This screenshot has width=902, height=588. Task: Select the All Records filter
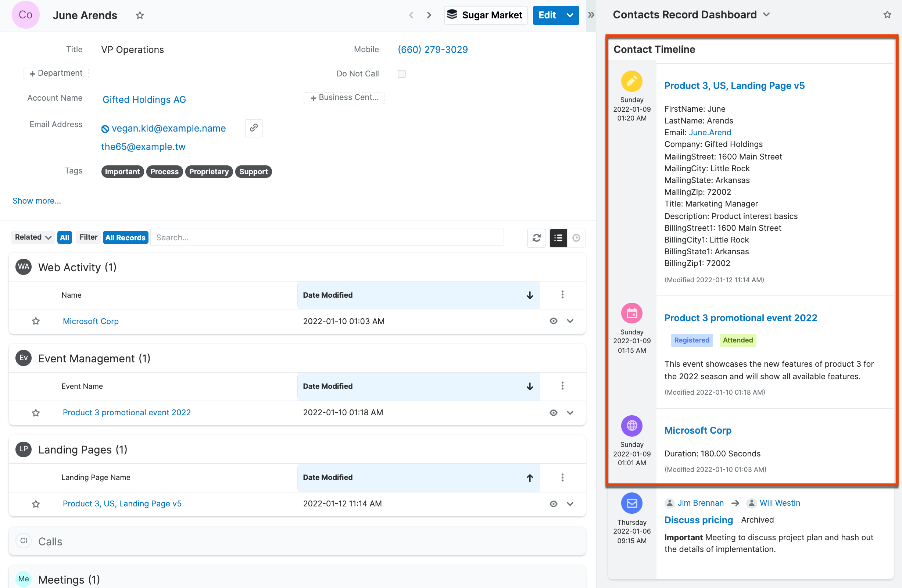click(125, 237)
